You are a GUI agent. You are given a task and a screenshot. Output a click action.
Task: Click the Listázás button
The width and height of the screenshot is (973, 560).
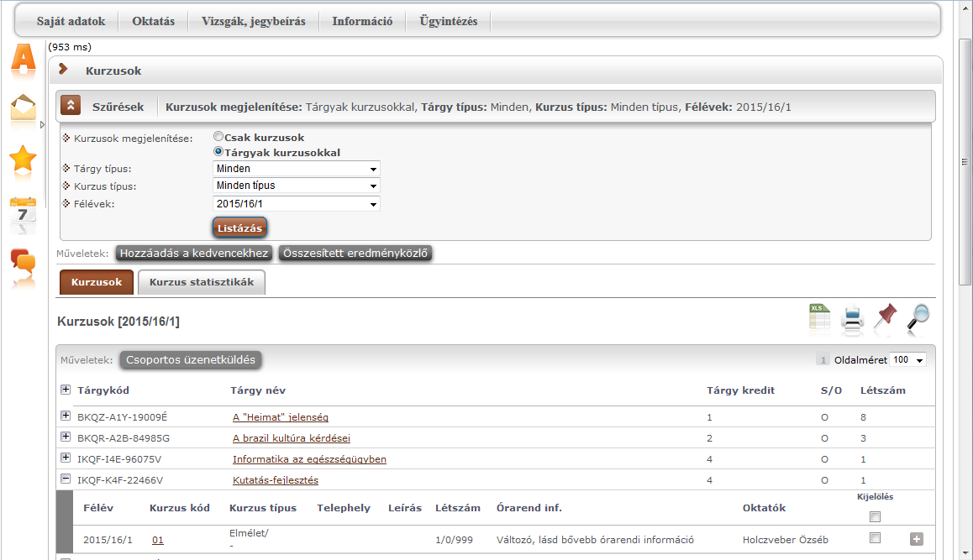tap(239, 228)
